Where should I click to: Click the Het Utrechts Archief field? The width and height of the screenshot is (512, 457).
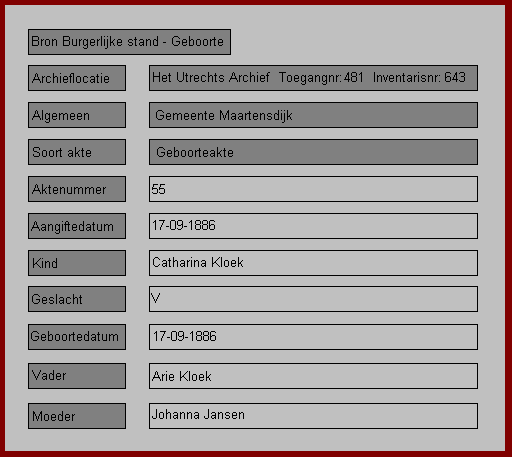point(313,78)
